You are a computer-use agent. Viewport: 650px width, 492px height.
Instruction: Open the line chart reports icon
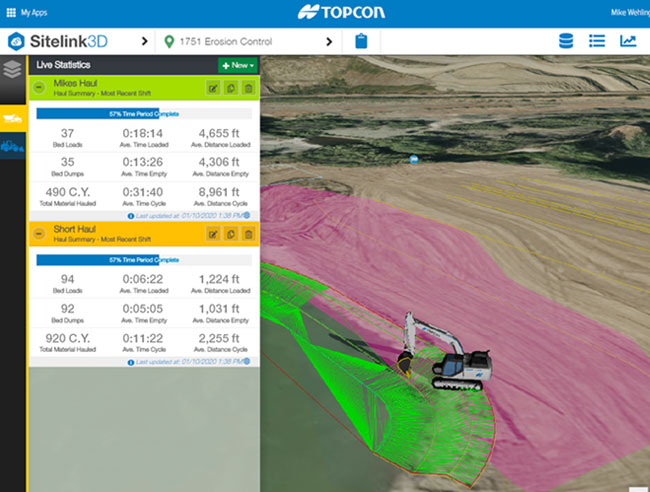[628, 41]
